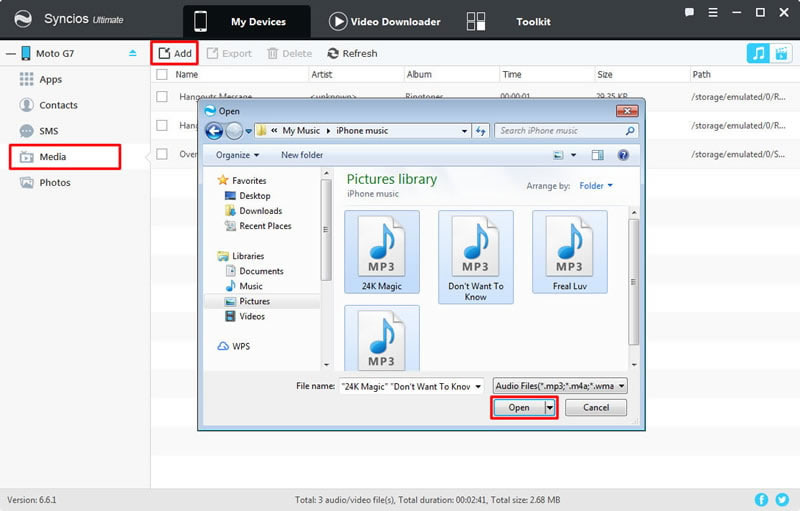Open the feedback message icon

tap(689, 12)
